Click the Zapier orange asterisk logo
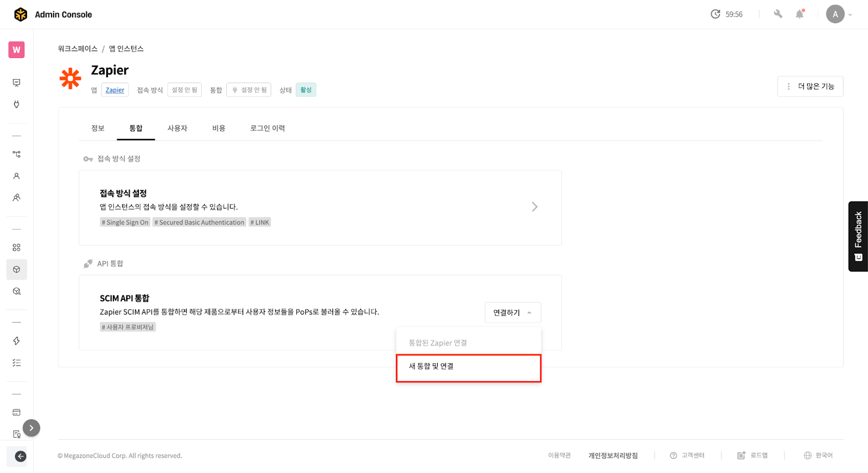This screenshot has width=868, height=473. (71, 79)
